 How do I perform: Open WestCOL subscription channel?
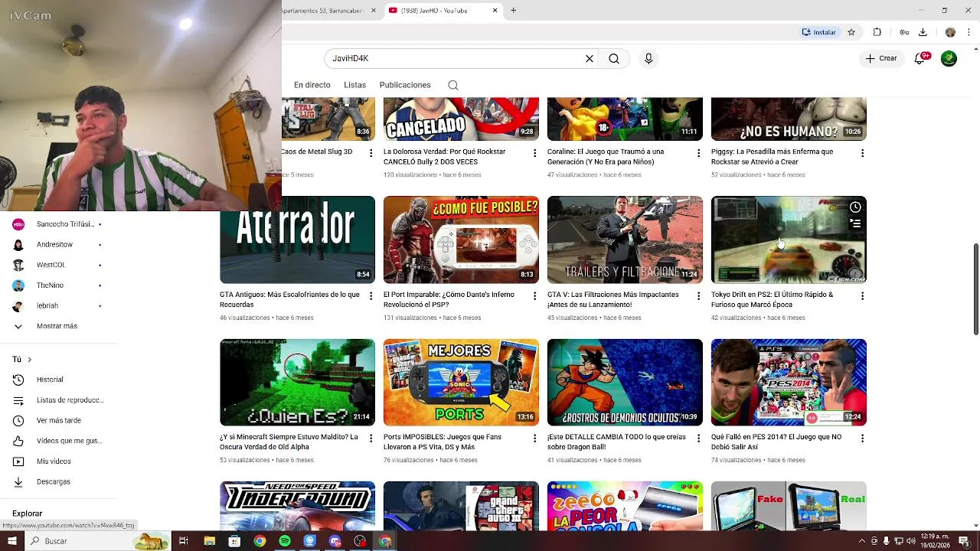[57, 265]
